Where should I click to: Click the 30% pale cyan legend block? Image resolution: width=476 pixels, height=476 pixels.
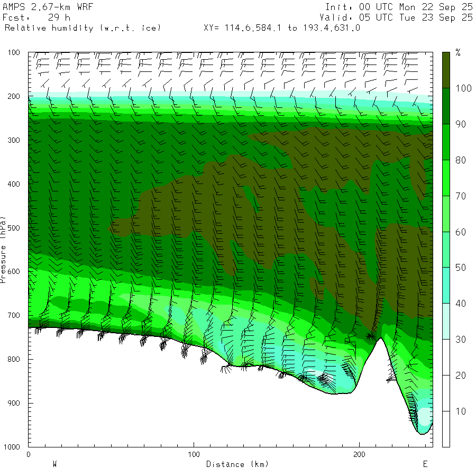coord(446,321)
